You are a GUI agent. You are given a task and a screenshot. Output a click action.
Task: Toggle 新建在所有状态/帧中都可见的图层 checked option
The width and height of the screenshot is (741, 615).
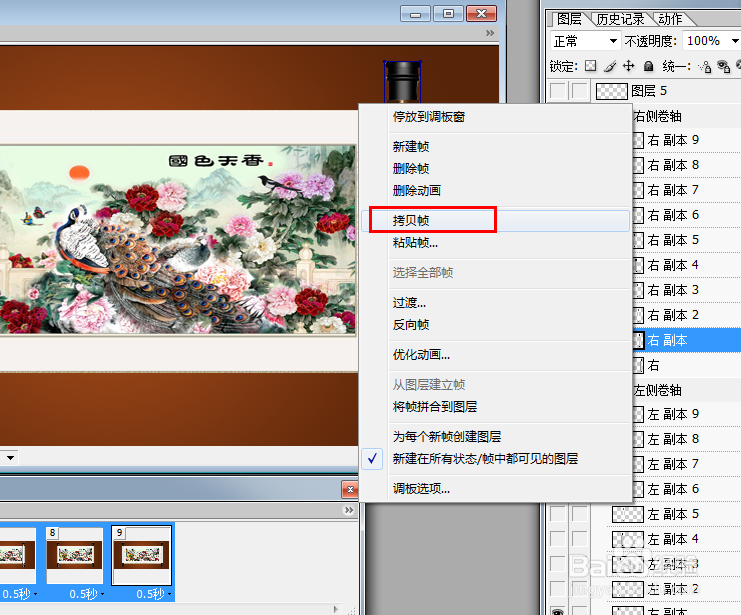click(x=496, y=459)
